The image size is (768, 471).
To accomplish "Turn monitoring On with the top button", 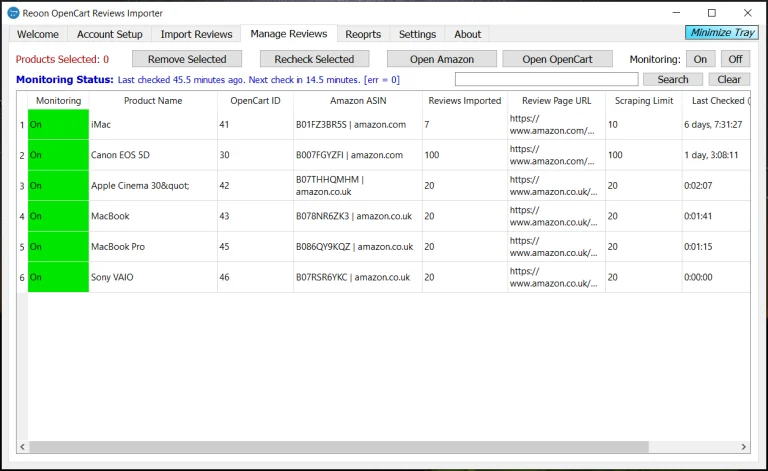I will click(x=700, y=59).
